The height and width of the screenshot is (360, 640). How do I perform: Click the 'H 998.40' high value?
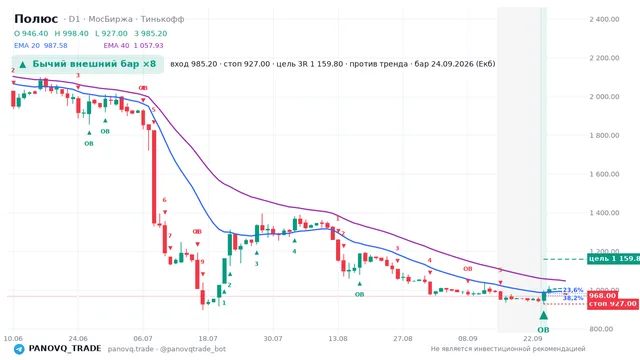tap(71, 33)
